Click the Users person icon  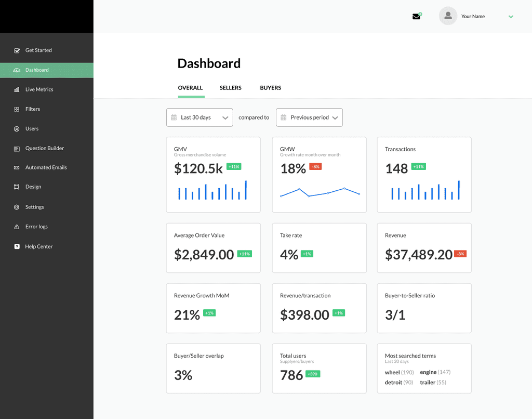tap(17, 129)
